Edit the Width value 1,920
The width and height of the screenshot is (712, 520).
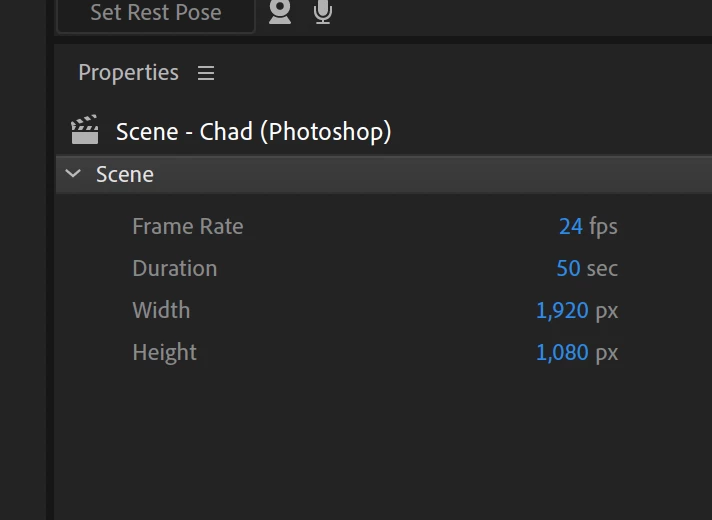point(562,310)
